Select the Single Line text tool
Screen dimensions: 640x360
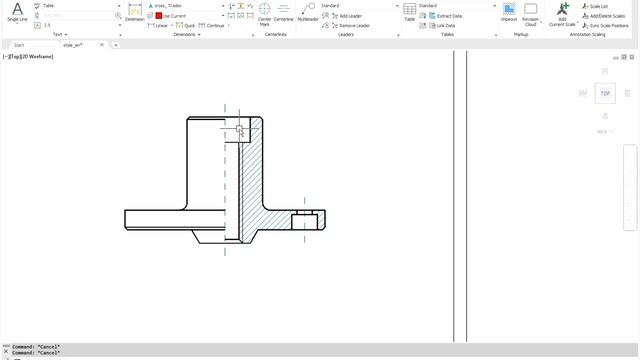point(17,12)
